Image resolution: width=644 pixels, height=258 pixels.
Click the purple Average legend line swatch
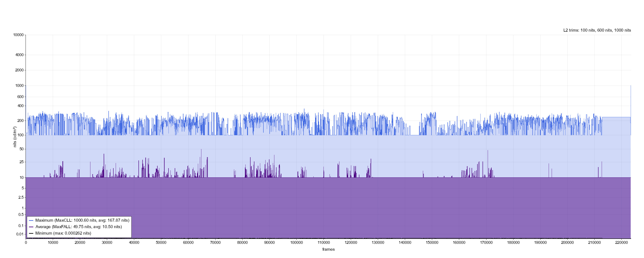[31, 227]
